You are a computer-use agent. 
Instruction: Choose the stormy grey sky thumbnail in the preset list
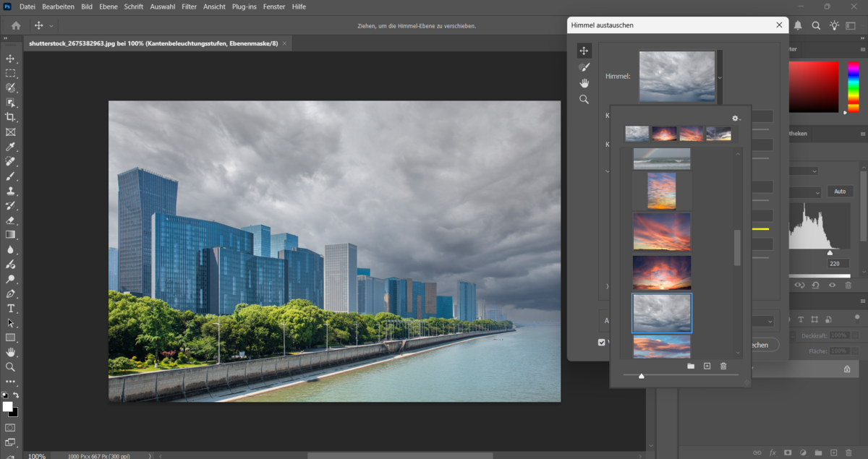click(x=662, y=313)
